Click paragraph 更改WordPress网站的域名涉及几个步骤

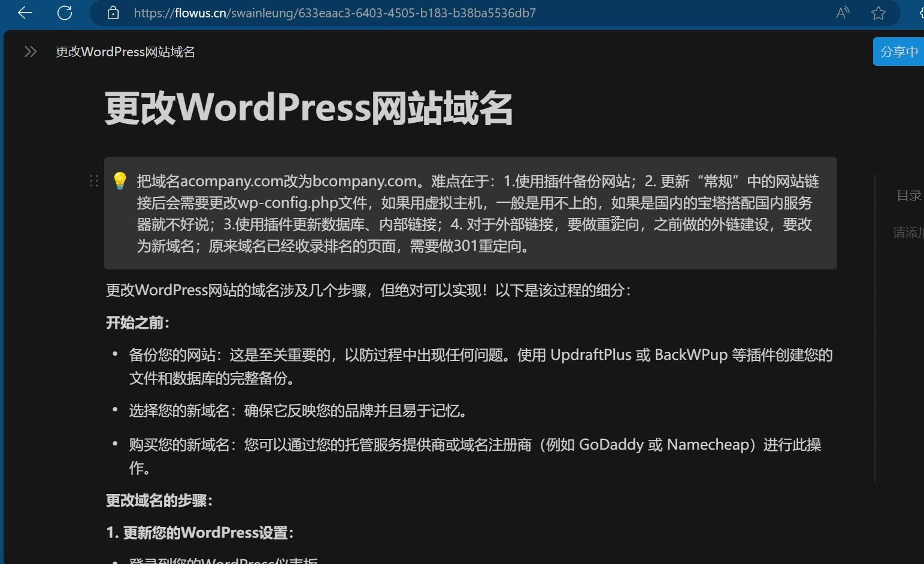pyautogui.click(x=368, y=290)
